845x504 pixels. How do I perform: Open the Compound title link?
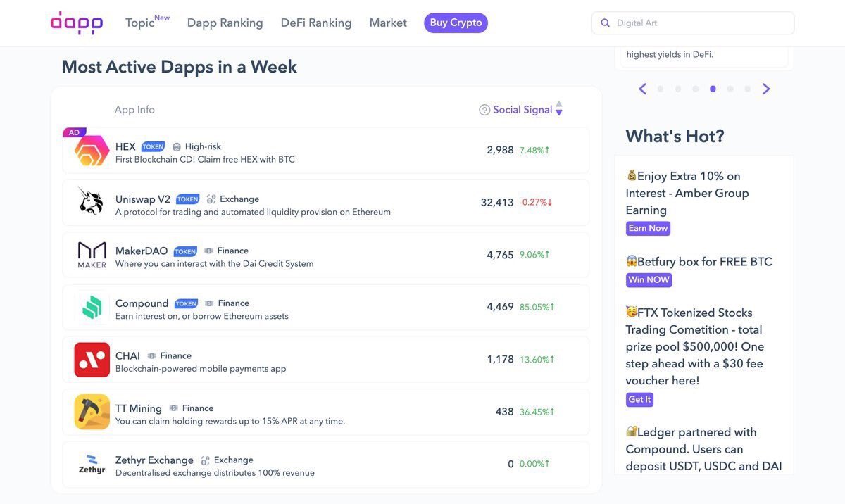point(142,303)
